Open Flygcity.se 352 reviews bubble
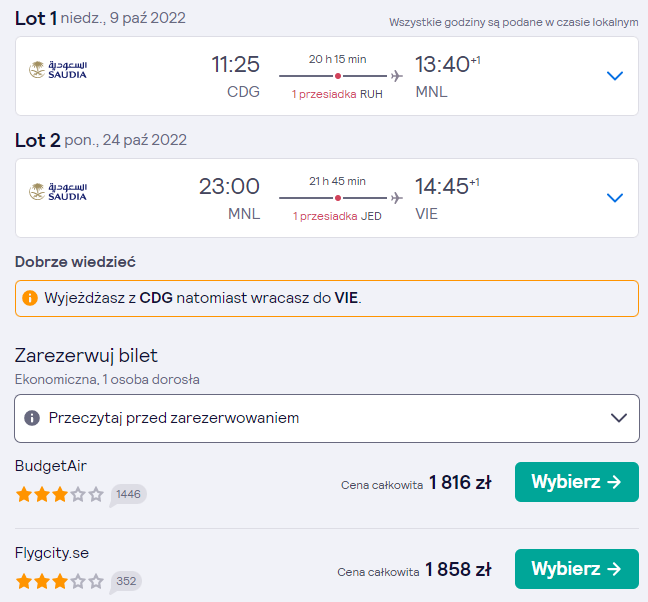This screenshot has width=648, height=602. click(x=126, y=582)
